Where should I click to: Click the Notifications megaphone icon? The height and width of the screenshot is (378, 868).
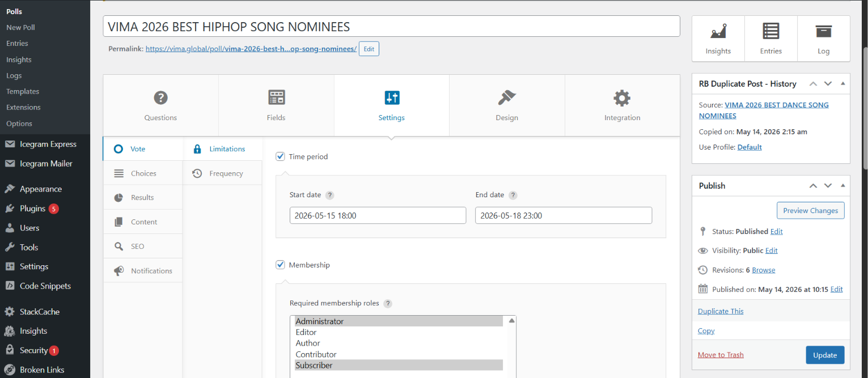pos(119,271)
